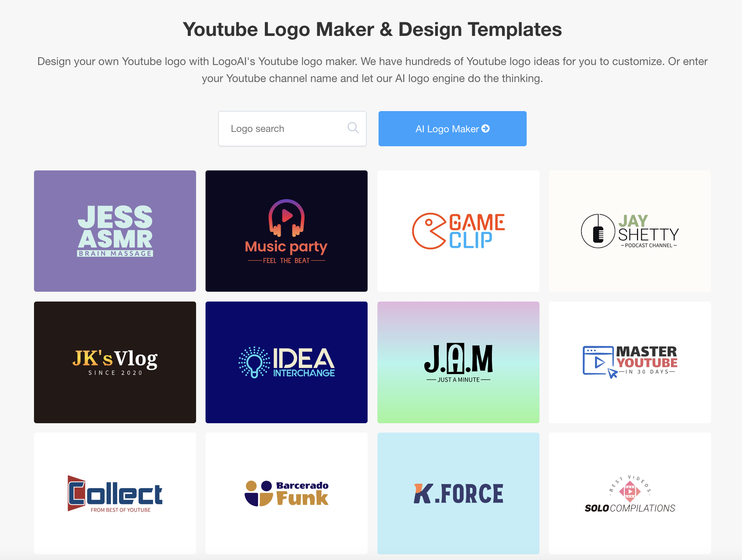742x560 pixels.
Task: Click the Game Clip wordmark text
Action: pos(477,231)
